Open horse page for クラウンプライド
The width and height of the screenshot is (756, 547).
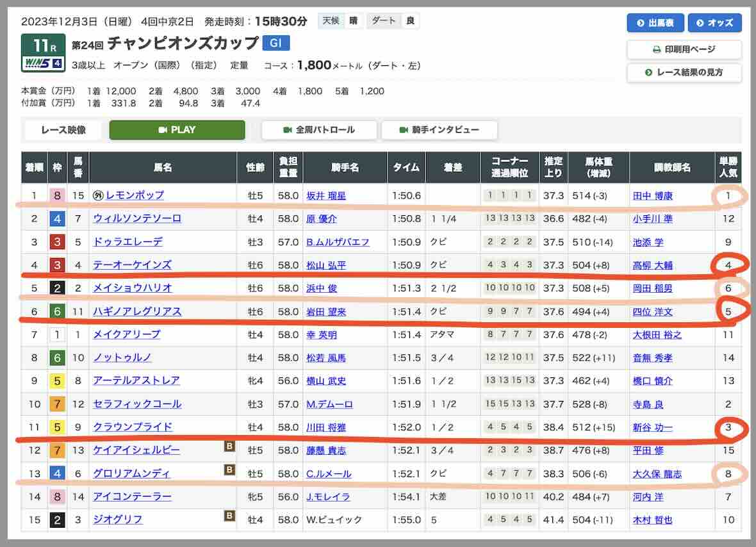(133, 427)
